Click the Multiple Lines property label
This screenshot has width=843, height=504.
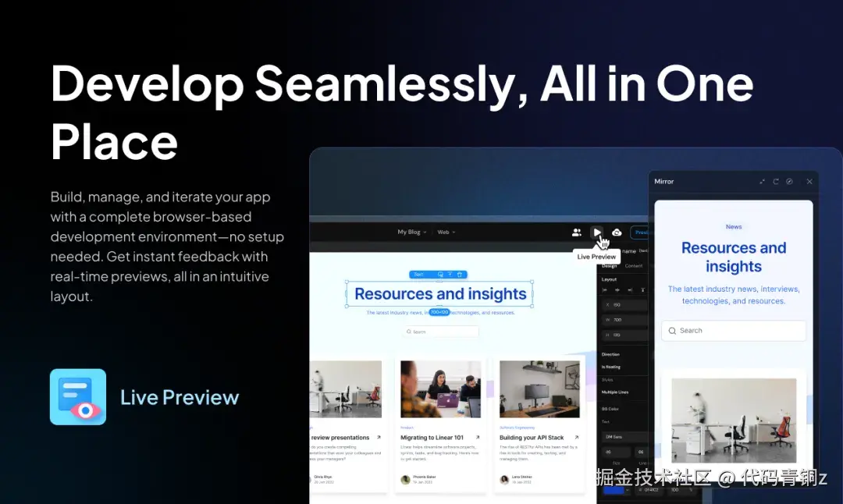tap(615, 392)
